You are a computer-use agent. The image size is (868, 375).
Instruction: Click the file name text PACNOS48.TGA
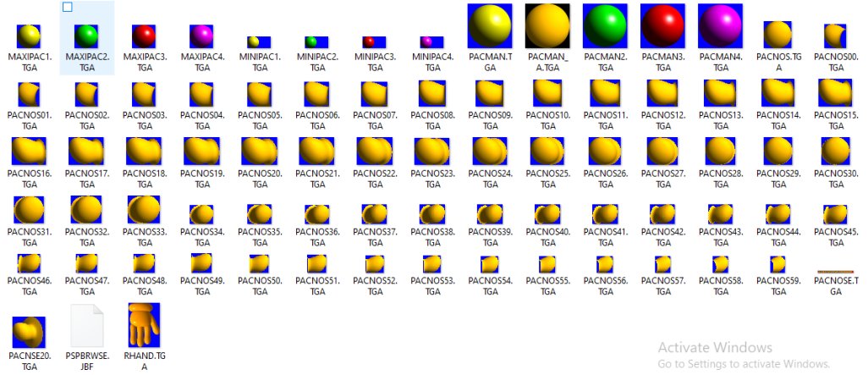coord(145,286)
